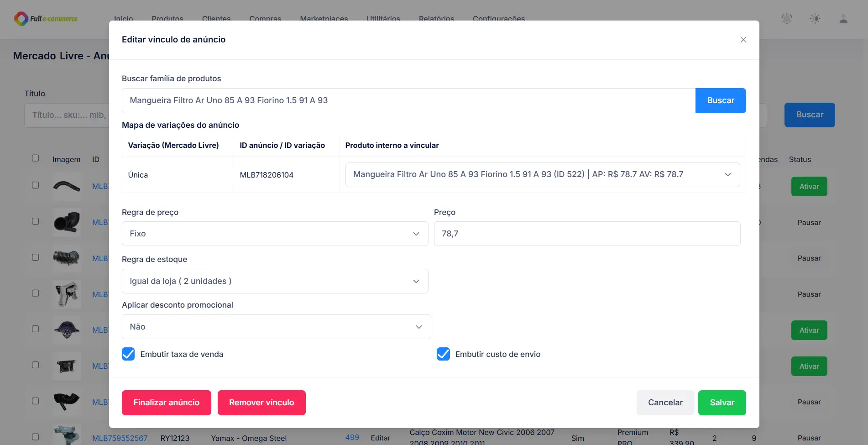Open the Utilitários menu
This screenshot has width=868, height=445.
point(383,19)
